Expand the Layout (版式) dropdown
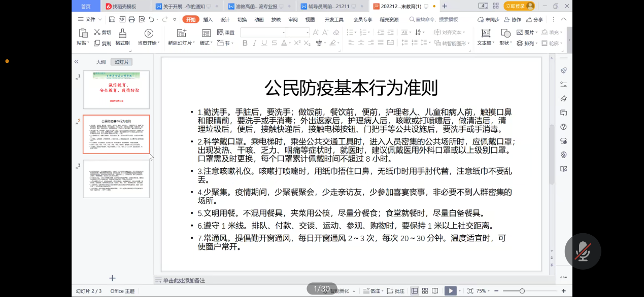Image resolution: width=644 pixels, height=297 pixels. click(206, 44)
